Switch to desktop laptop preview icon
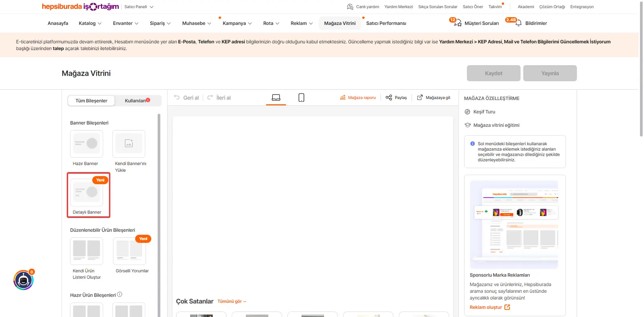Image resolution: width=644 pixels, height=317 pixels. (x=276, y=97)
